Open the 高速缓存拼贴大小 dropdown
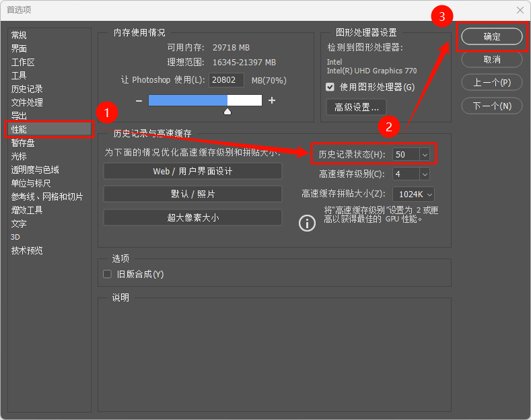 pos(429,194)
